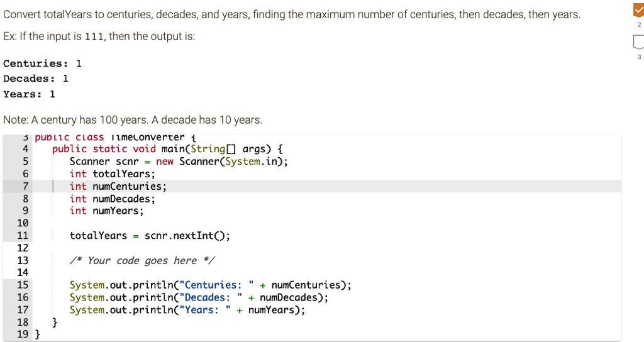Click line number 13 in the gutter
The width and height of the screenshot is (644, 342).
23,260
